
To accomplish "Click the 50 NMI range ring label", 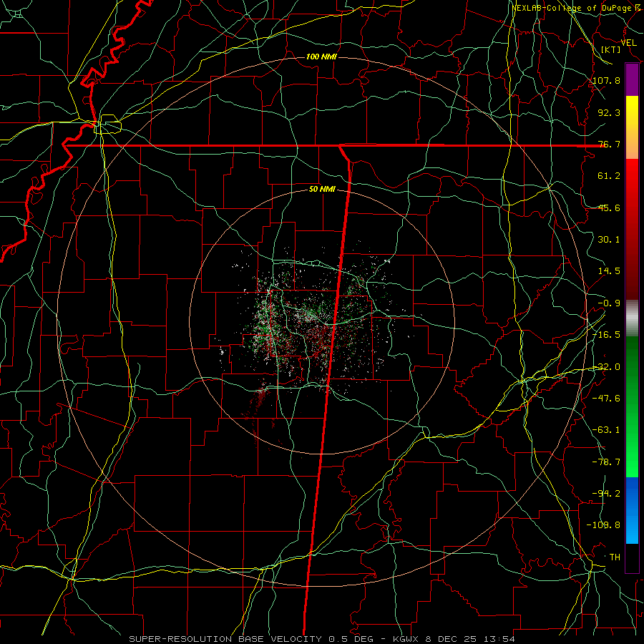I will tap(322, 190).
